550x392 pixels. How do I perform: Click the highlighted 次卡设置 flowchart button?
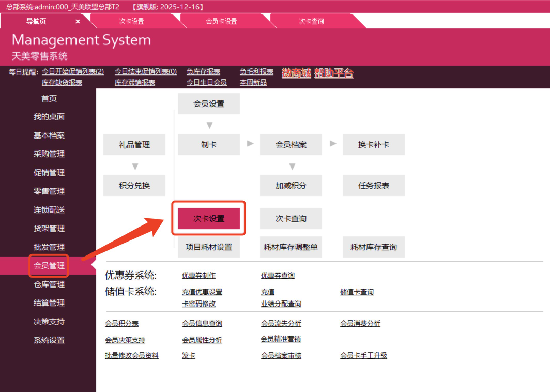[x=208, y=219]
